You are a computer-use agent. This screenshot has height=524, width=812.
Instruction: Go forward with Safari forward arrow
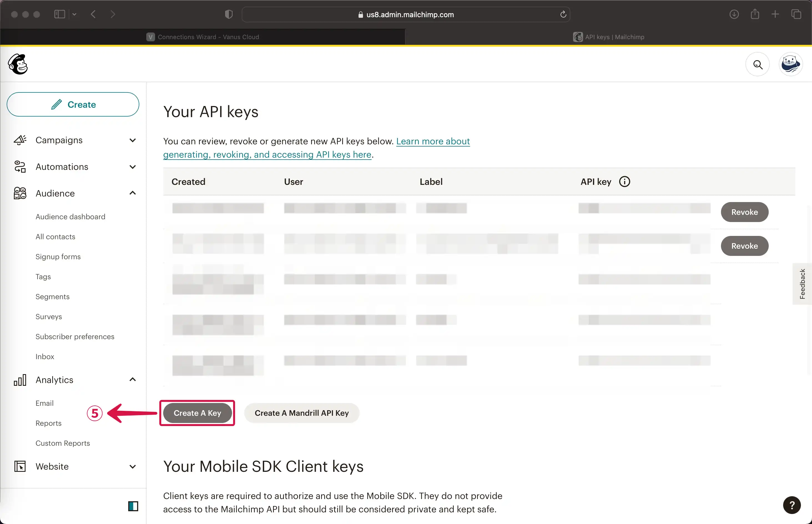(113, 14)
